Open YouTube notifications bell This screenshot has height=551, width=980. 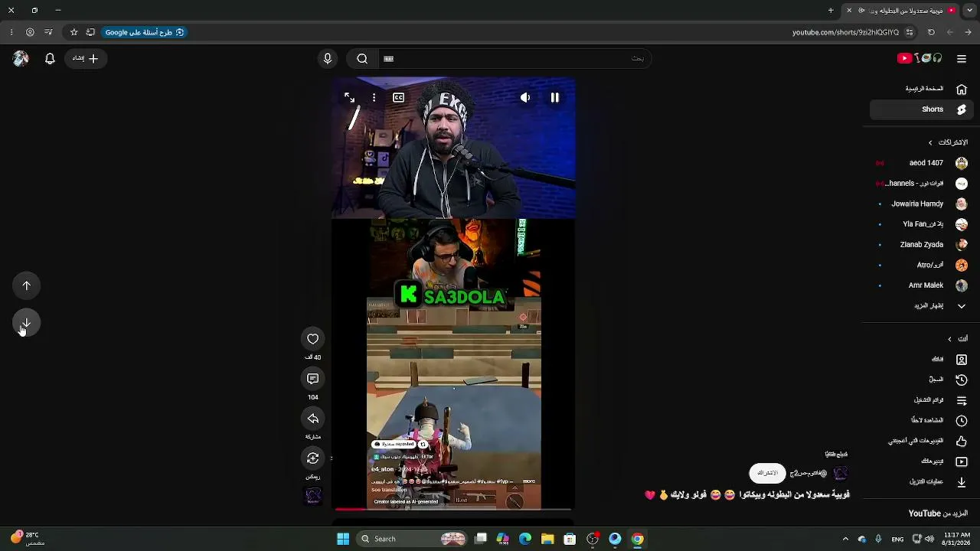50,58
